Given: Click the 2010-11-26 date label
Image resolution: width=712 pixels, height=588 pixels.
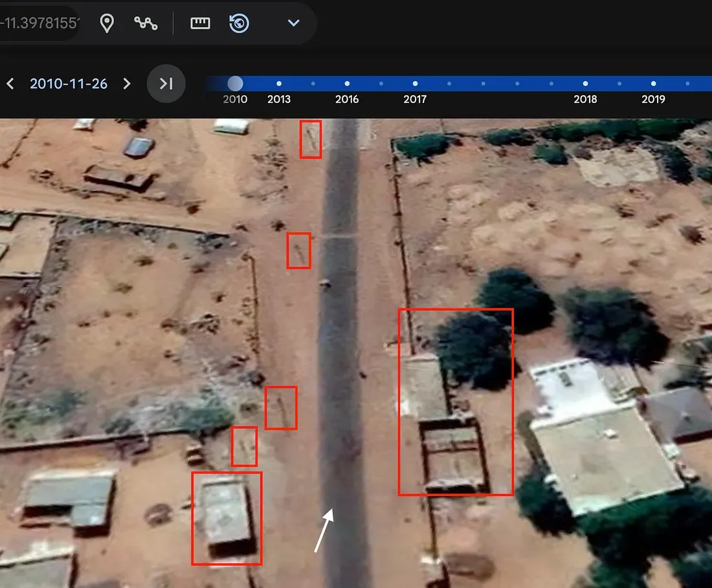Looking at the screenshot, I should pyautogui.click(x=69, y=83).
